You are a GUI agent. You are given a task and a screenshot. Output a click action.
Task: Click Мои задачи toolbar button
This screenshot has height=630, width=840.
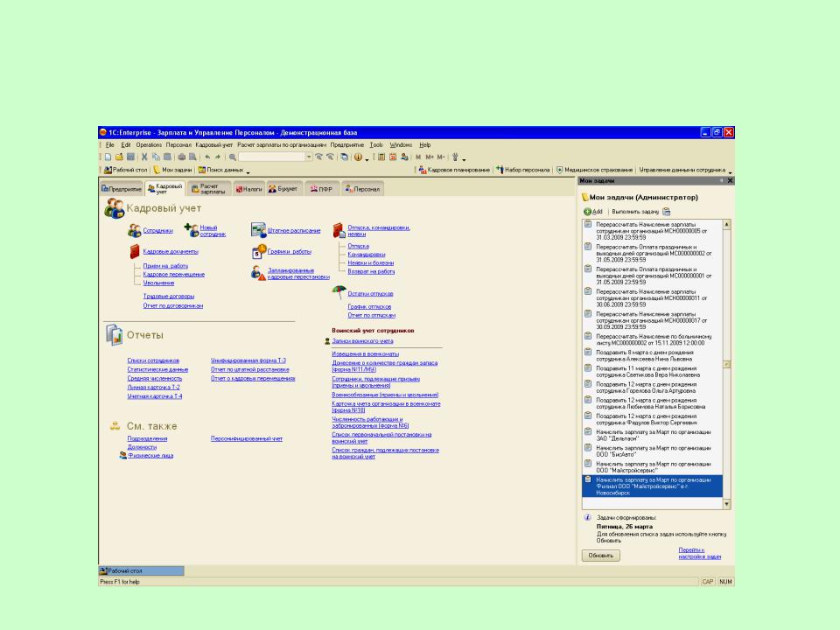(172, 170)
